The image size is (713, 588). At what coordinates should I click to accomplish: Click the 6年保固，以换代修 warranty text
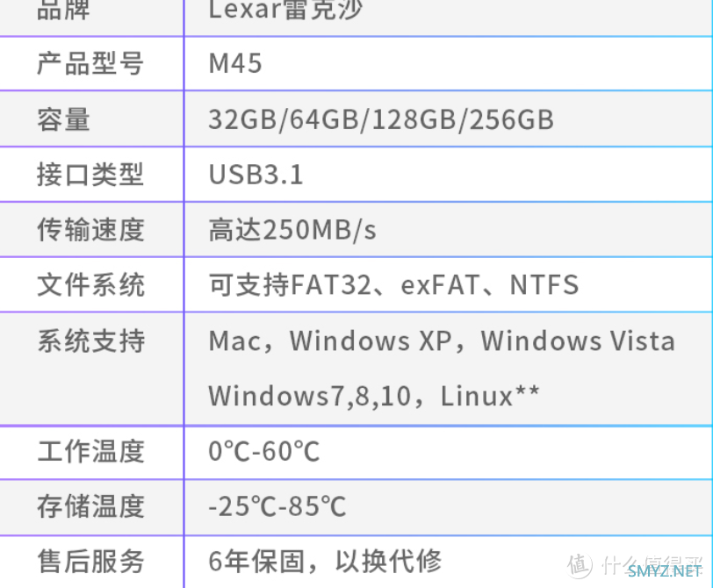tap(325, 562)
